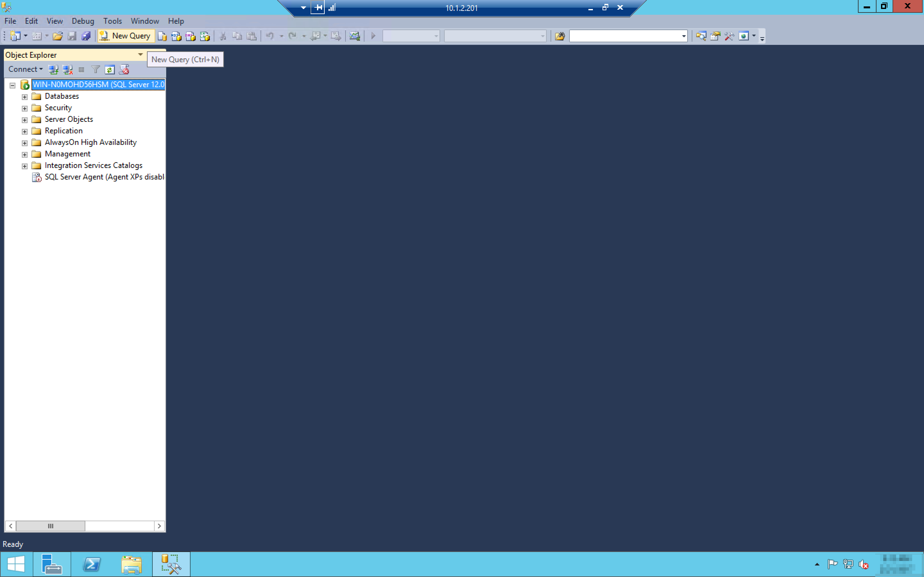Click the Analysis Services MDX Query icon
Viewport: 924px width, 577px height.
(176, 36)
